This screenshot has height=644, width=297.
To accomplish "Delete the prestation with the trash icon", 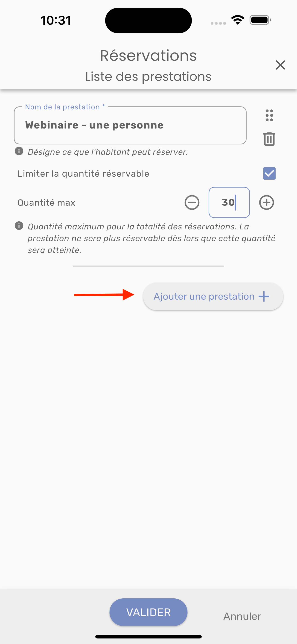I will (269, 139).
